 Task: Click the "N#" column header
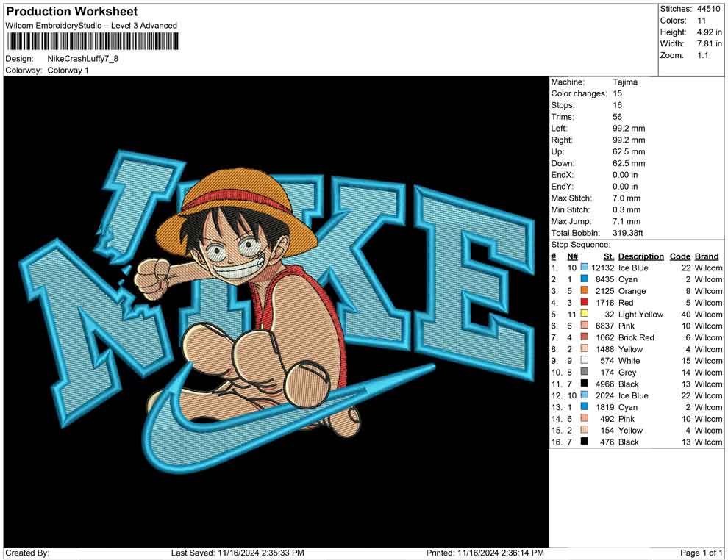click(572, 256)
